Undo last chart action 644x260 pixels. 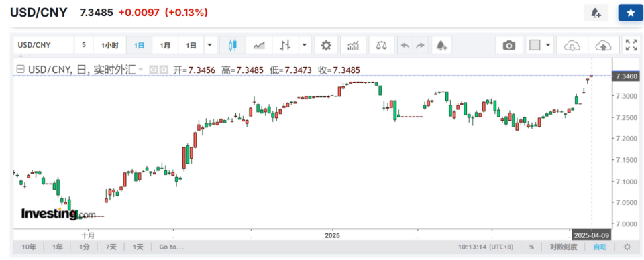point(405,45)
